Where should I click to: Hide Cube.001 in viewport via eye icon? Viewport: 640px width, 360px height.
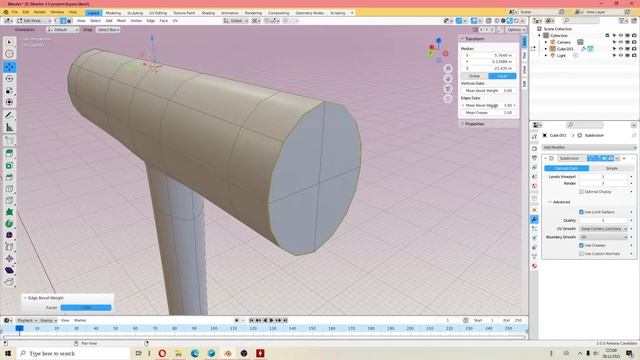coord(621,49)
